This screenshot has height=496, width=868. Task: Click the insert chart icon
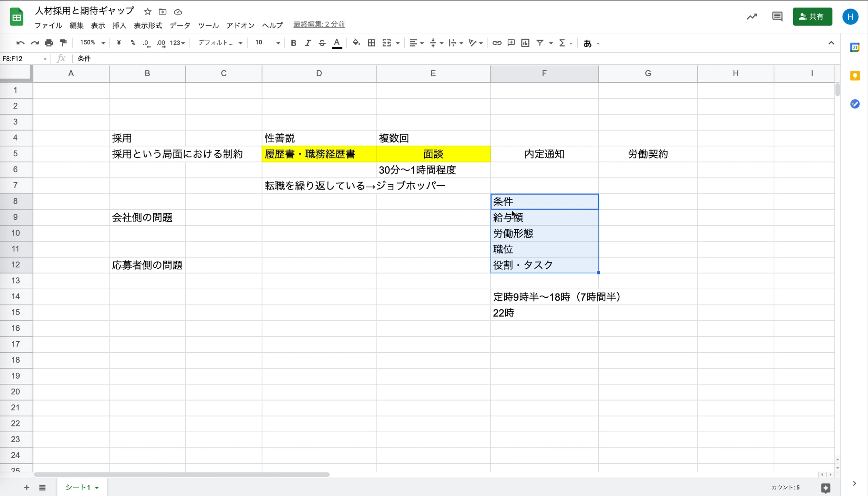click(x=525, y=43)
